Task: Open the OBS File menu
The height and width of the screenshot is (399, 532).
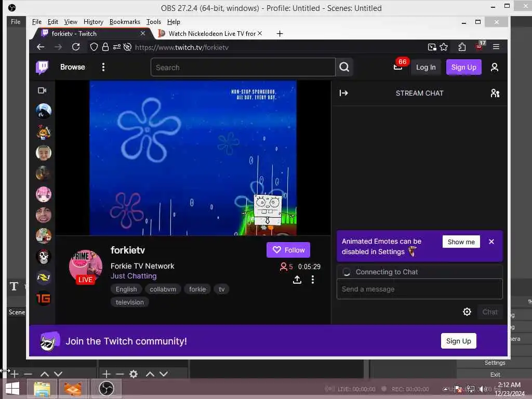Action: click(16, 22)
